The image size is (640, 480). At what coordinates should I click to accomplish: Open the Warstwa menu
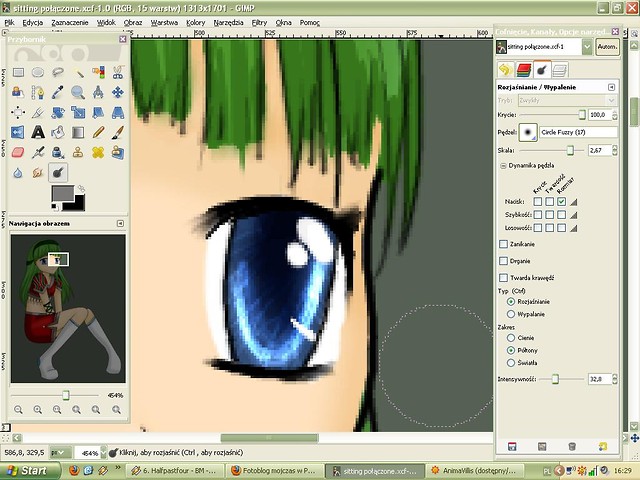(164, 23)
